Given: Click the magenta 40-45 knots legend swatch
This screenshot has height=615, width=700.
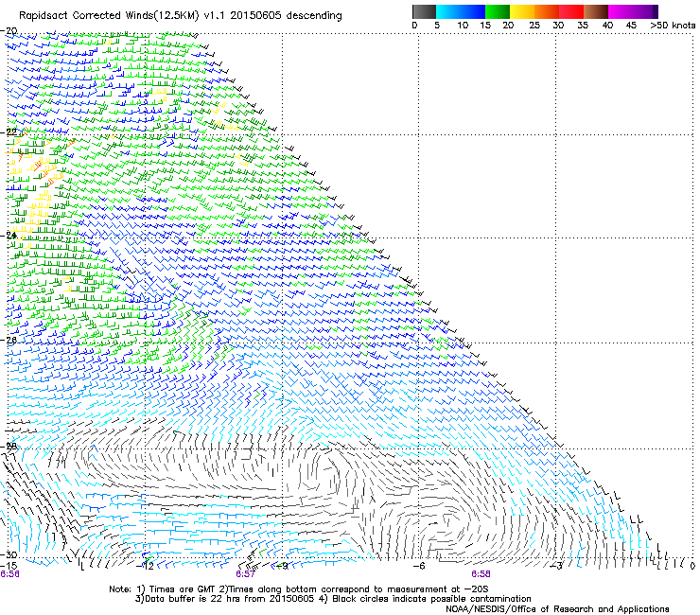Looking at the screenshot, I should (620, 11).
